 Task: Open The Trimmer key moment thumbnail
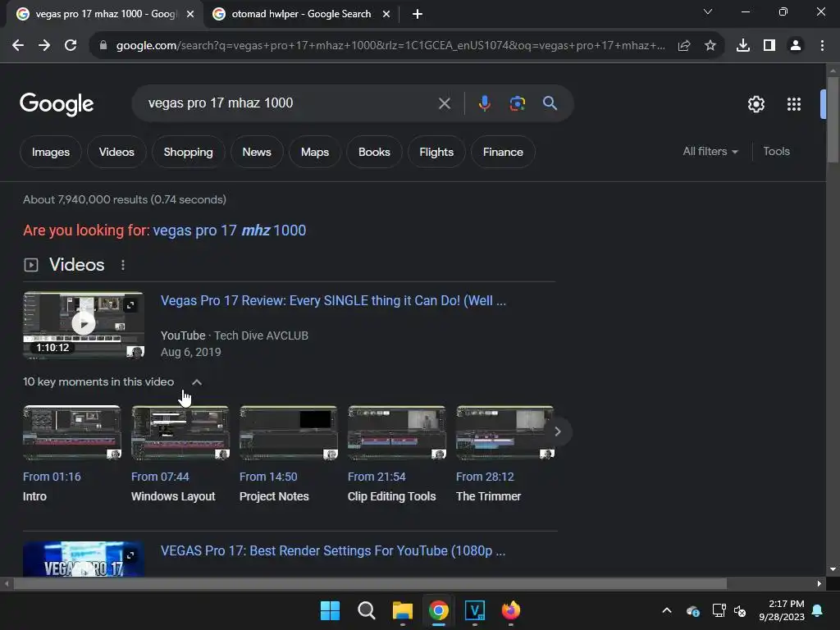504,433
